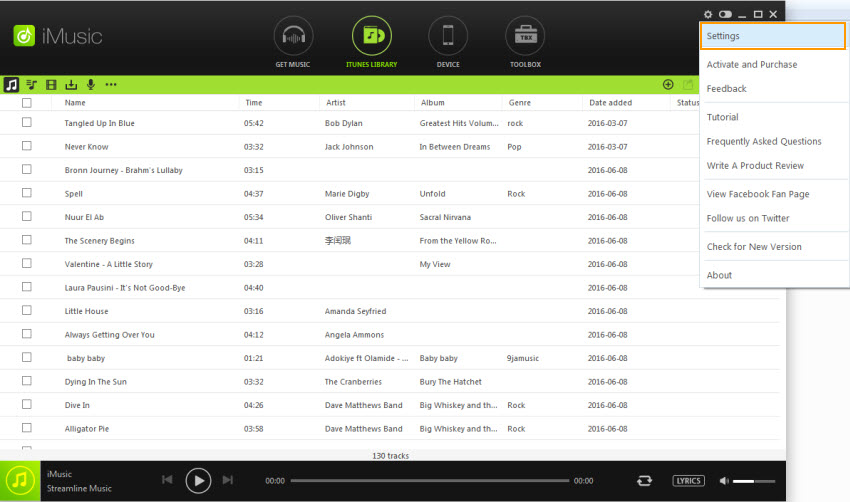The height and width of the screenshot is (502, 850).
Task: Choose Follow us on Twitter
Action: 748,218
